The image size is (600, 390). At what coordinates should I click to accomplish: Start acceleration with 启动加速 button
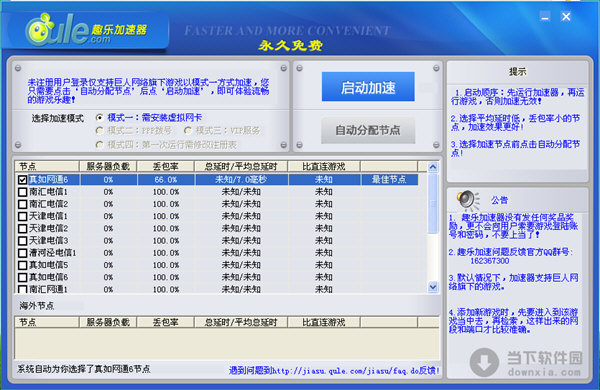pos(368,87)
